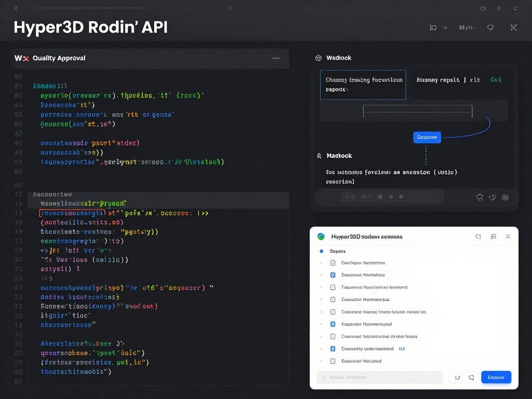Select the last pagination dot in the Medook footer
Viewport: 532px width, 399px height.
coord(401,197)
